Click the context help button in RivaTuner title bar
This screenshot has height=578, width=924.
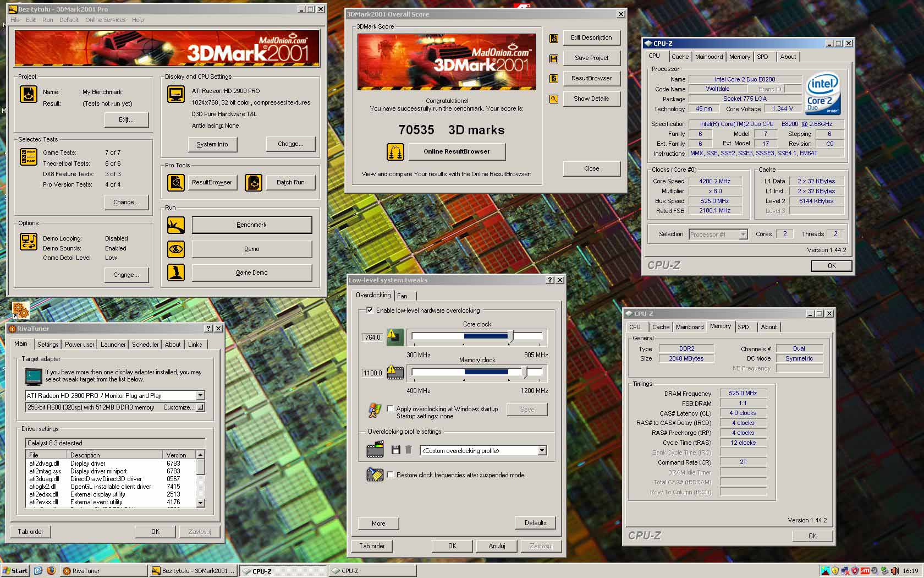coord(208,329)
